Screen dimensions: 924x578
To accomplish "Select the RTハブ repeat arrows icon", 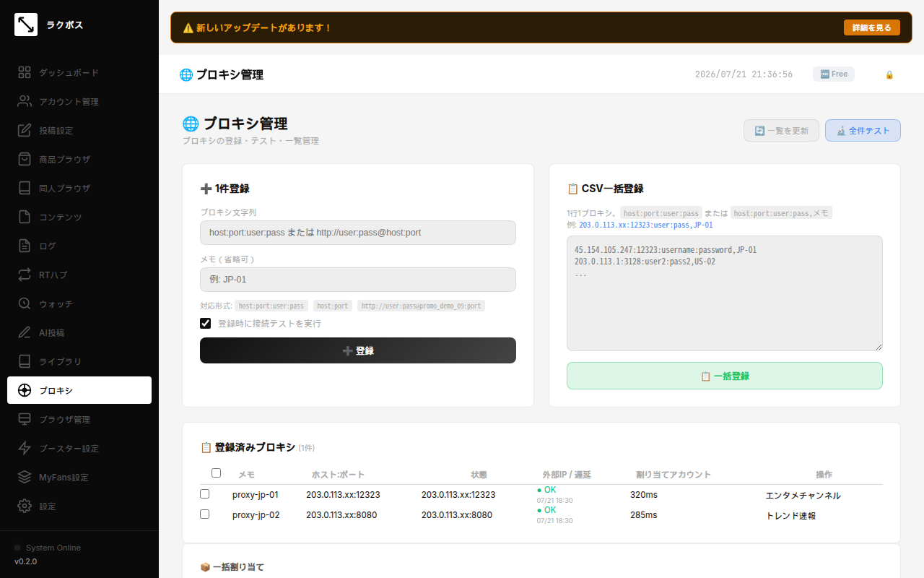I will tap(25, 275).
